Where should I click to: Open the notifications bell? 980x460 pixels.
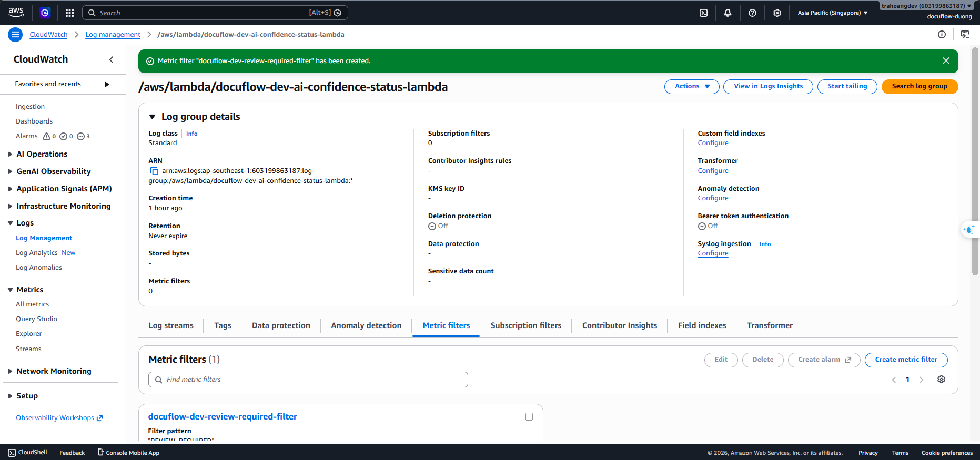[728, 13]
